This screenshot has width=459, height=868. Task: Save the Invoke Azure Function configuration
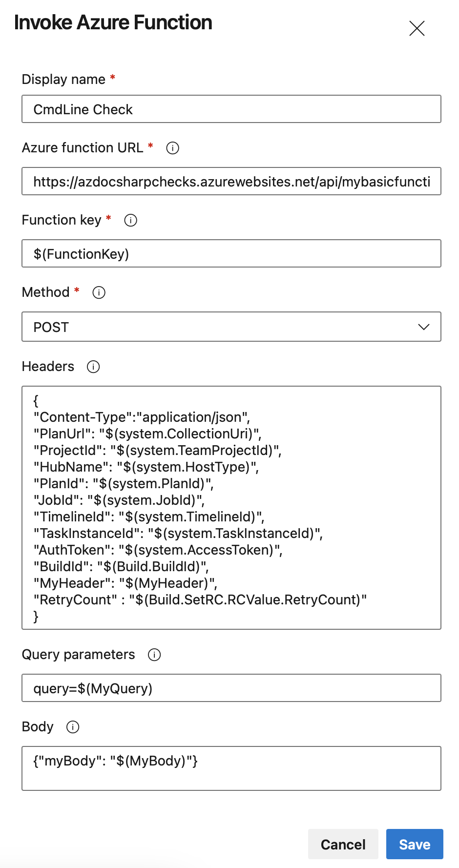click(x=415, y=844)
